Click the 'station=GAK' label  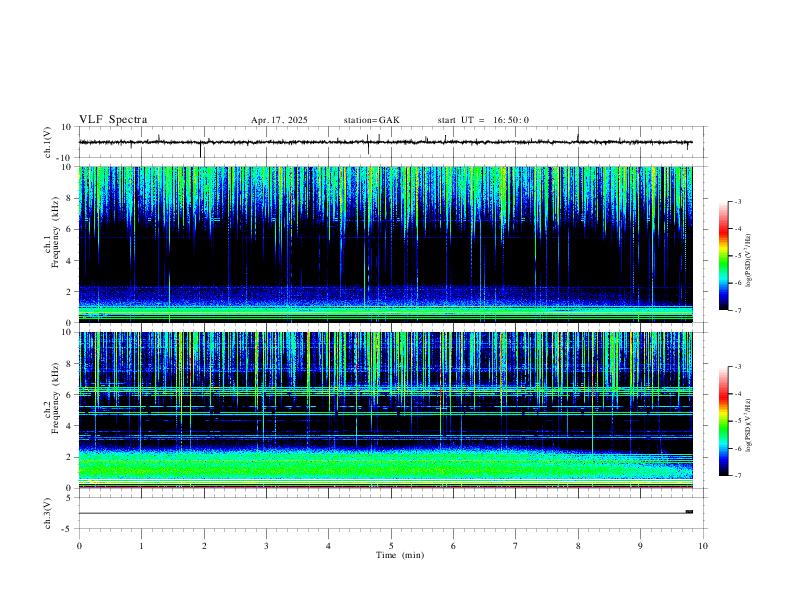click(x=371, y=120)
